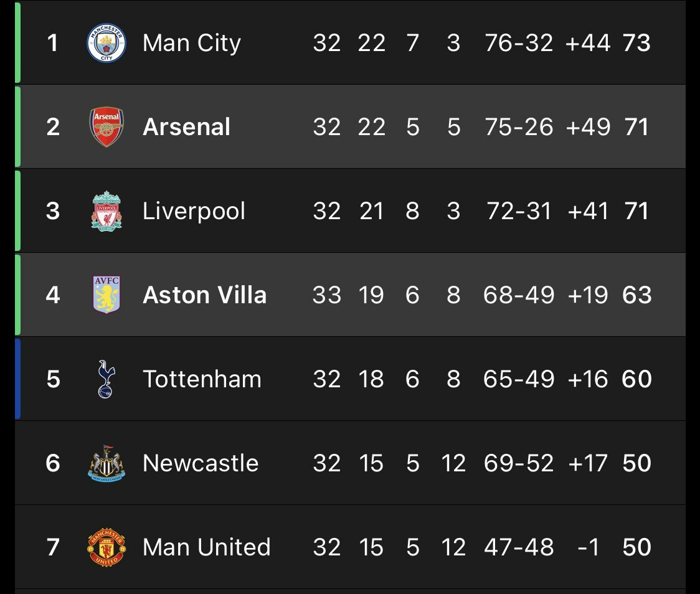Click Tottenham's position number 5
This screenshot has height=594, width=700.
[x=53, y=379]
